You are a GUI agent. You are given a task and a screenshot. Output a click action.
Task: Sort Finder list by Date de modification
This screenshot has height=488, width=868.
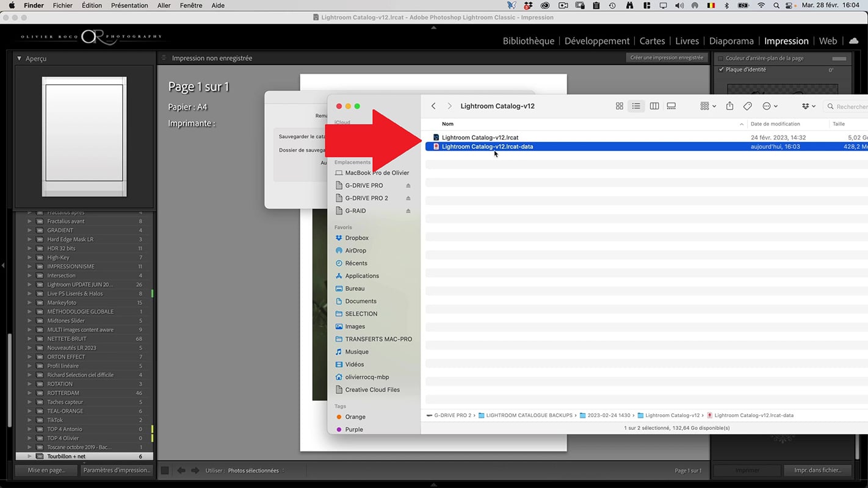pyautogui.click(x=775, y=124)
